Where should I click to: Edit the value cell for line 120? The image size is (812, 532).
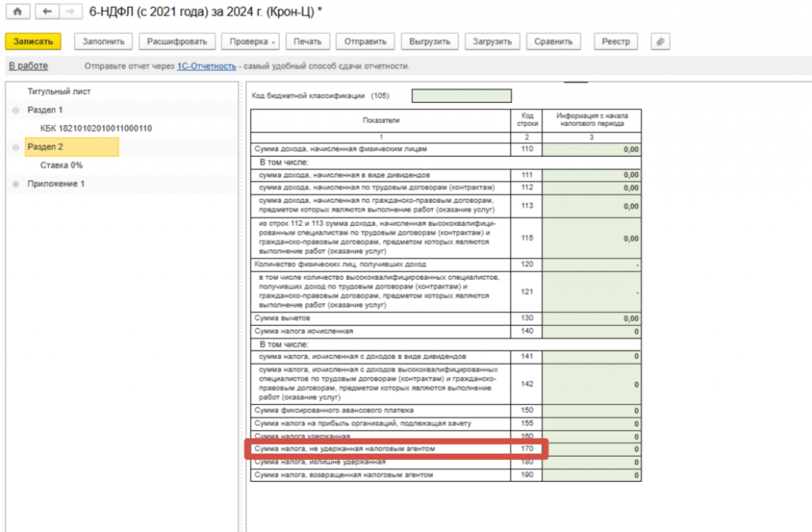click(x=592, y=265)
